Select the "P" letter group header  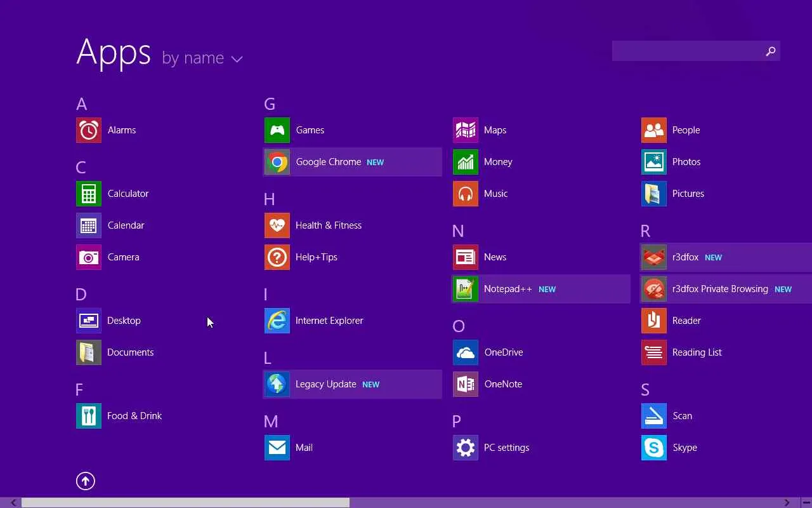tap(457, 422)
